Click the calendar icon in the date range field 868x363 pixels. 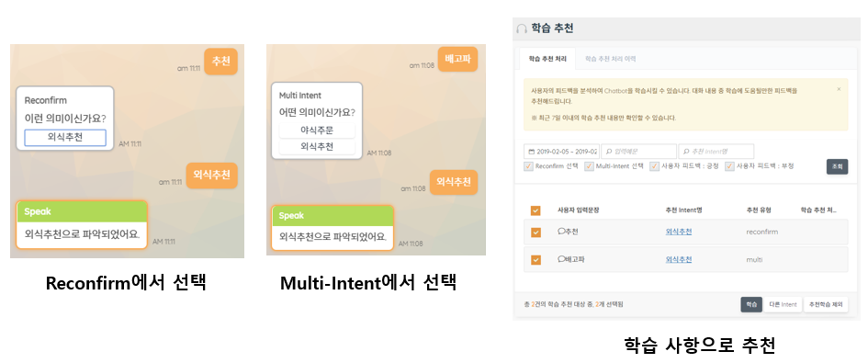532,152
